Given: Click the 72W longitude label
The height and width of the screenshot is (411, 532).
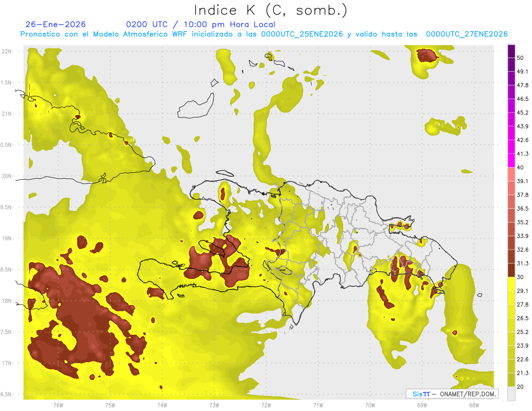Looking at the screenshot, I should [x=266, y=405].
